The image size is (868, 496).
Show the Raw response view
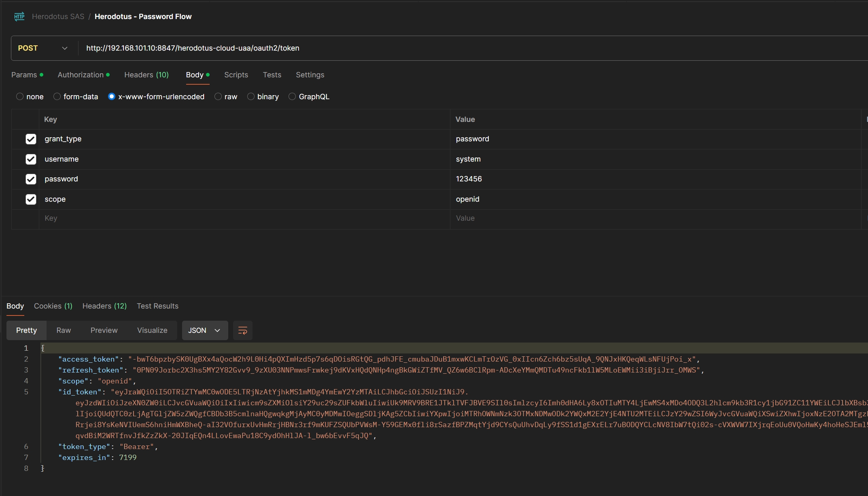point(64,330)
